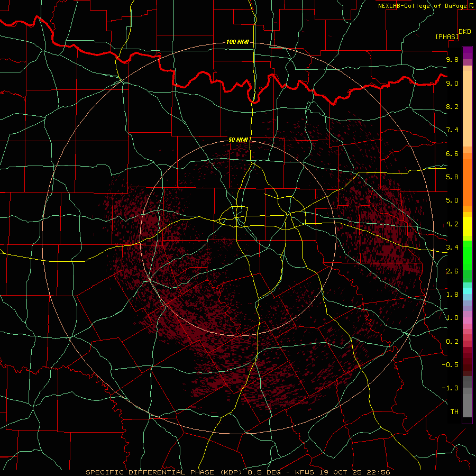Screen dimensions: 476x476
Task: Click the 3.4 color scale label
Action: [x=452, y=248]
